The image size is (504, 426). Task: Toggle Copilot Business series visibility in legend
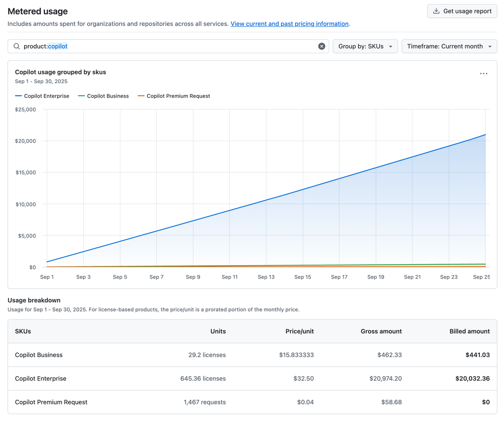click(x=103, y=96)
